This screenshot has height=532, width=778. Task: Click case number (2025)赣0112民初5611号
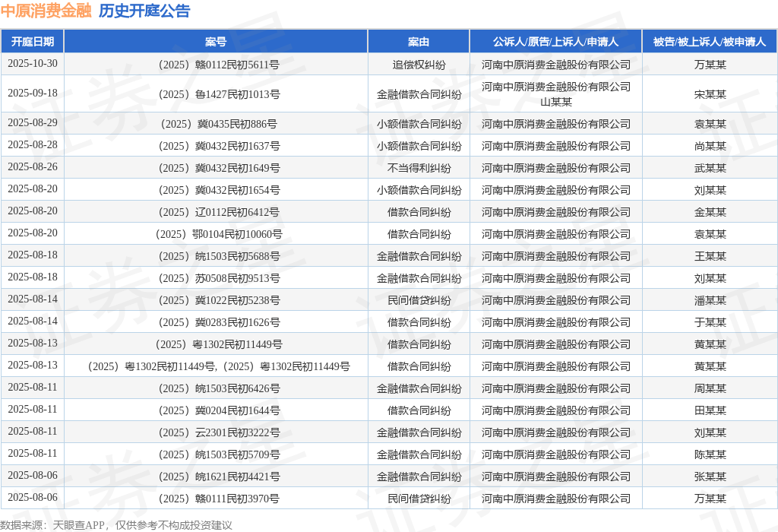[x=218, y=65]
